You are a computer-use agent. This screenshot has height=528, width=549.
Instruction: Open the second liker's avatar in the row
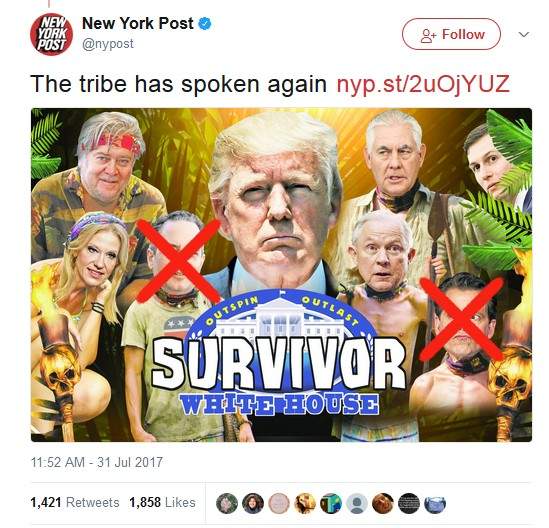point(253,503)
